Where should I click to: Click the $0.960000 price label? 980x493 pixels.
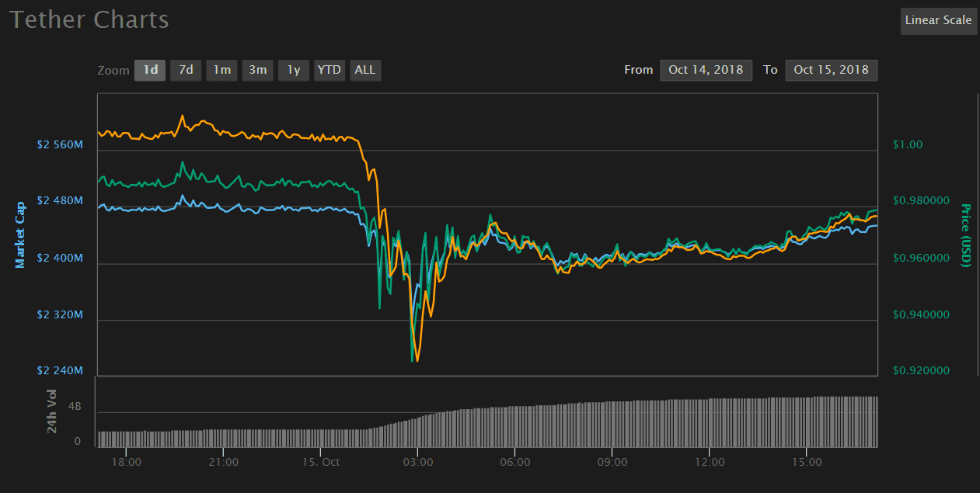(x=921, y=258)
